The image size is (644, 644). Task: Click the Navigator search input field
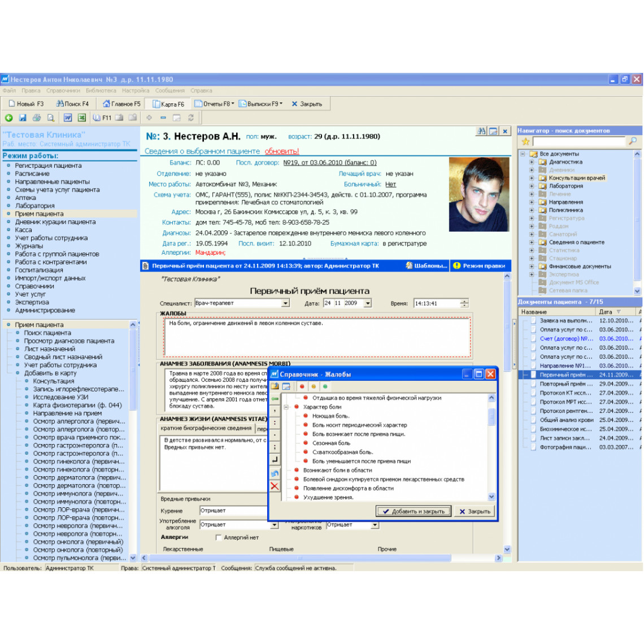pyautogui.click(x=579, y=142)
